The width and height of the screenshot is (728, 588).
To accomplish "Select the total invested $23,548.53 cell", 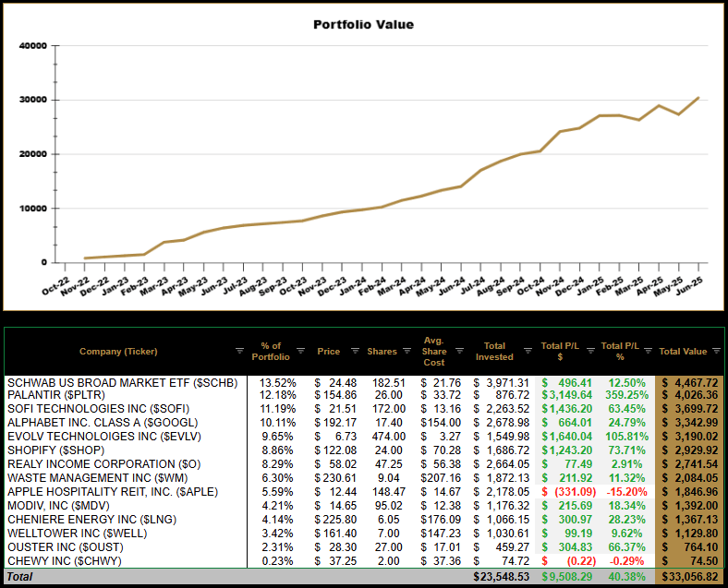I will [502, 576].
